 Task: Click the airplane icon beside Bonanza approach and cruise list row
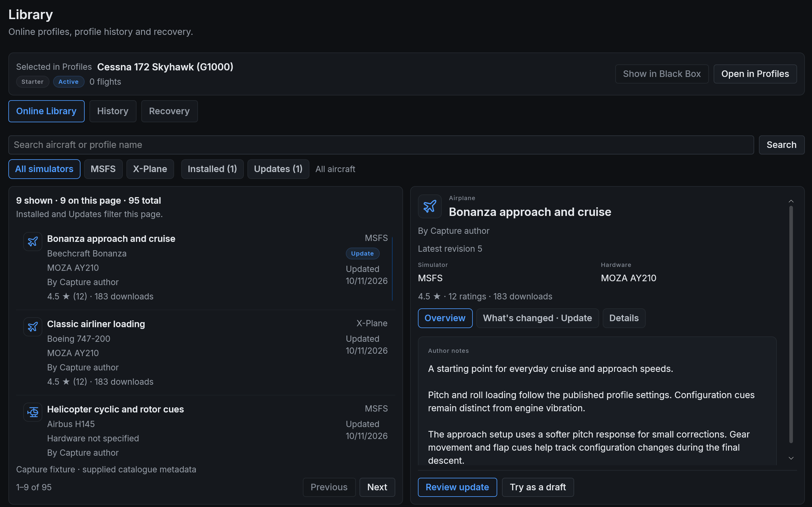coord(32,242)
